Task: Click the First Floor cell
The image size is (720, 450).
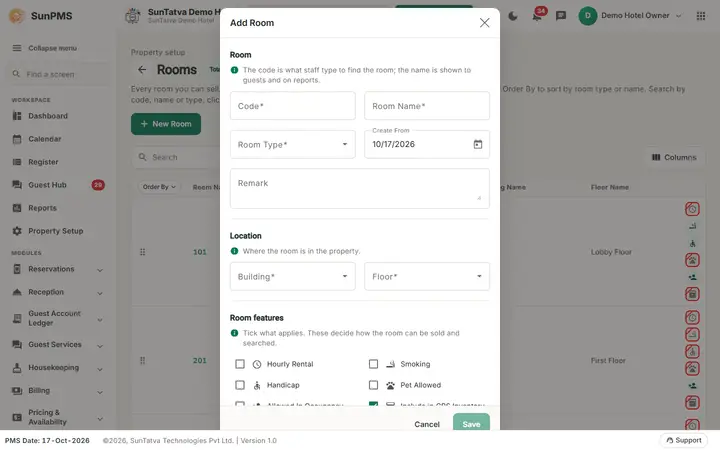Action: [608, 361]
